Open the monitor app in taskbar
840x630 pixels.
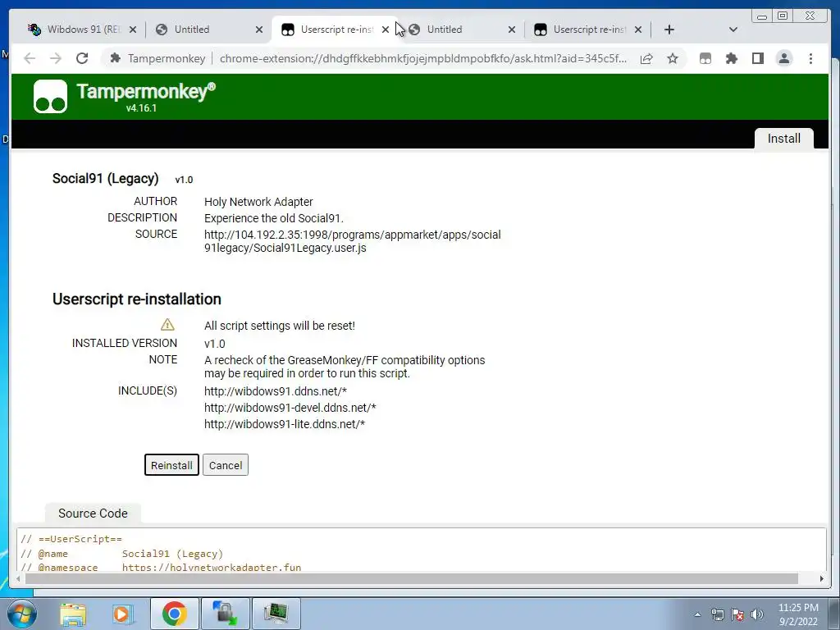pos(276,614)
